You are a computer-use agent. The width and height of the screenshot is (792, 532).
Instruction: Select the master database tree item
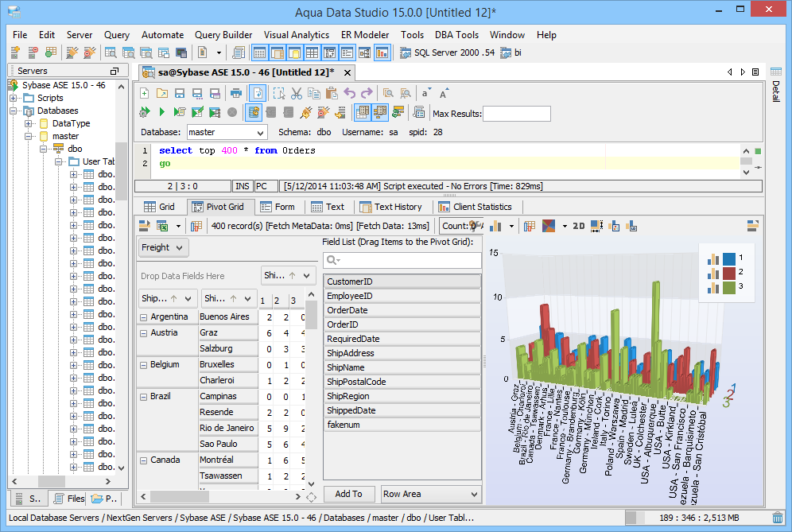click(65, 137)
